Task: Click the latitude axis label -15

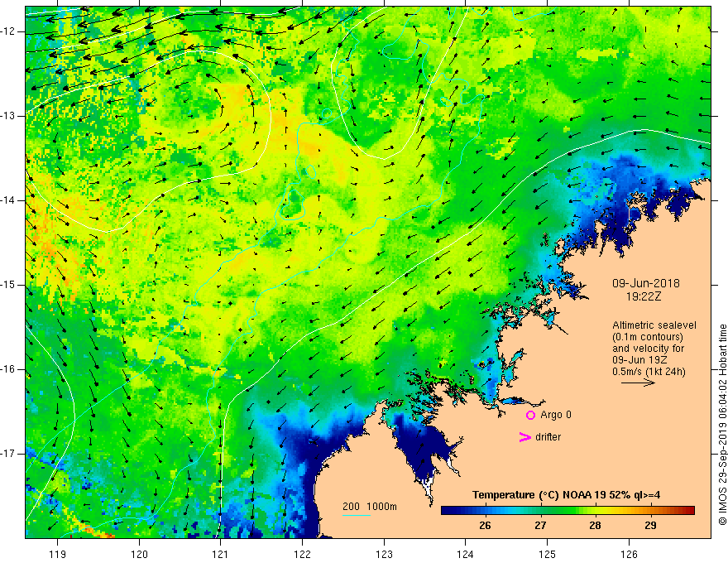Action: click(x=8, y=285)
